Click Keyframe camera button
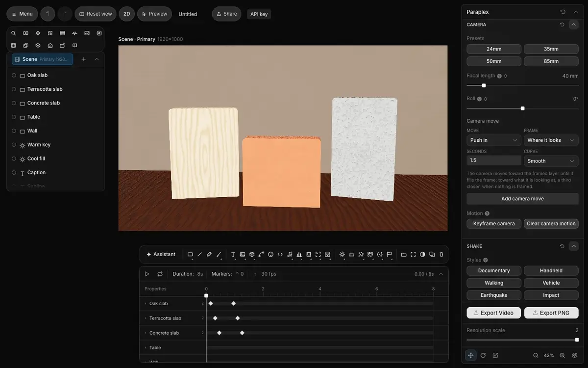This screenshot has width=588, height=368. (494, 224)
